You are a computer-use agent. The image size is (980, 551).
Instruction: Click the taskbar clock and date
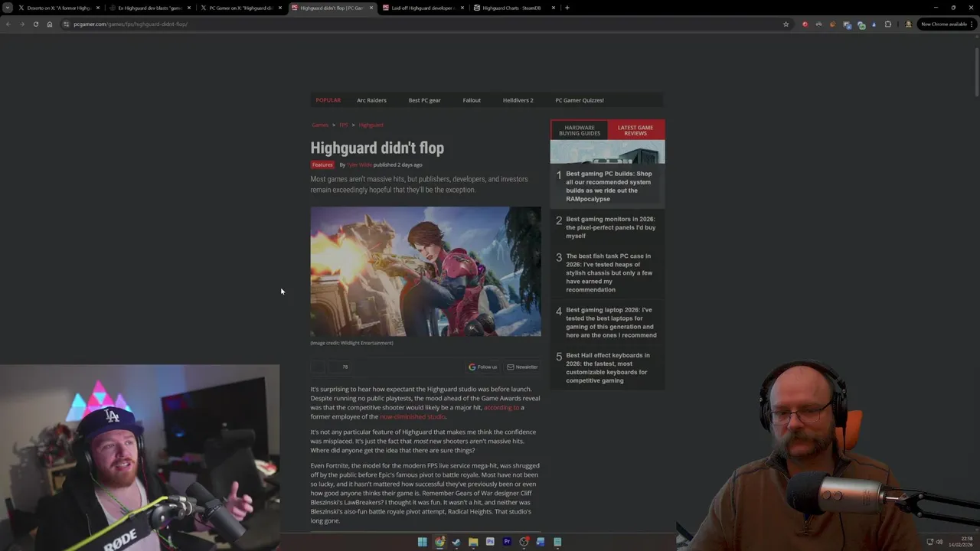click(x=962, y=542)
